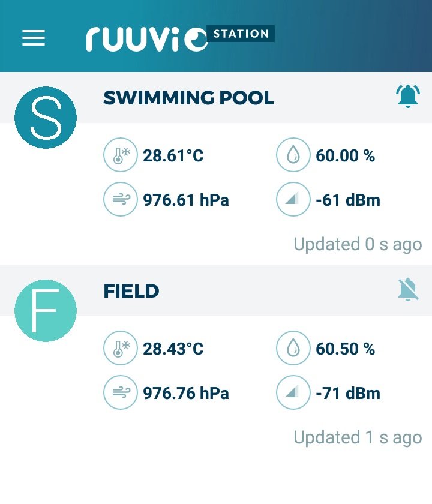Select the Field "F" avatar

coord(46,311)
